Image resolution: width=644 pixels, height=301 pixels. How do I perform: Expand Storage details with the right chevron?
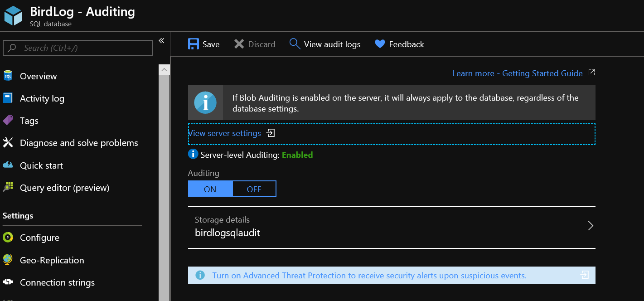(591, 226)
